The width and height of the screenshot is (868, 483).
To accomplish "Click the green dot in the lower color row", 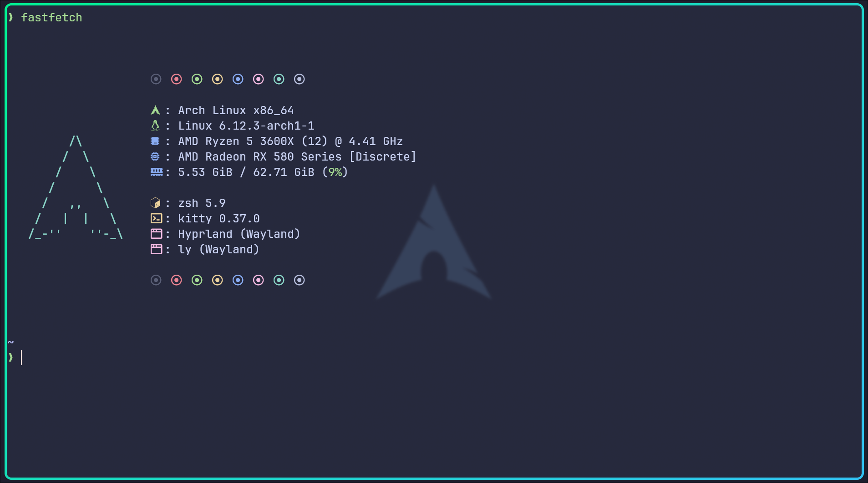I will coord(197,280).
